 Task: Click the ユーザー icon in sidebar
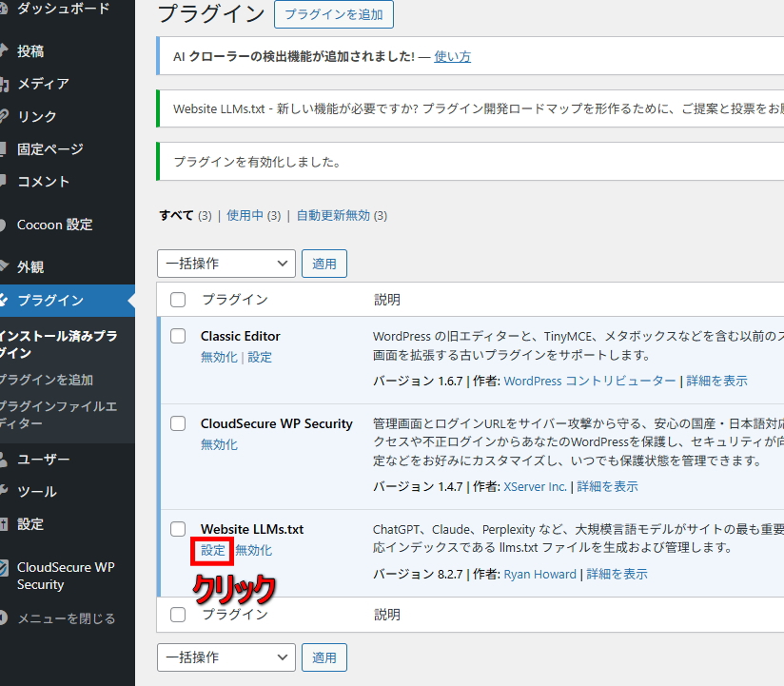[4, 460]
